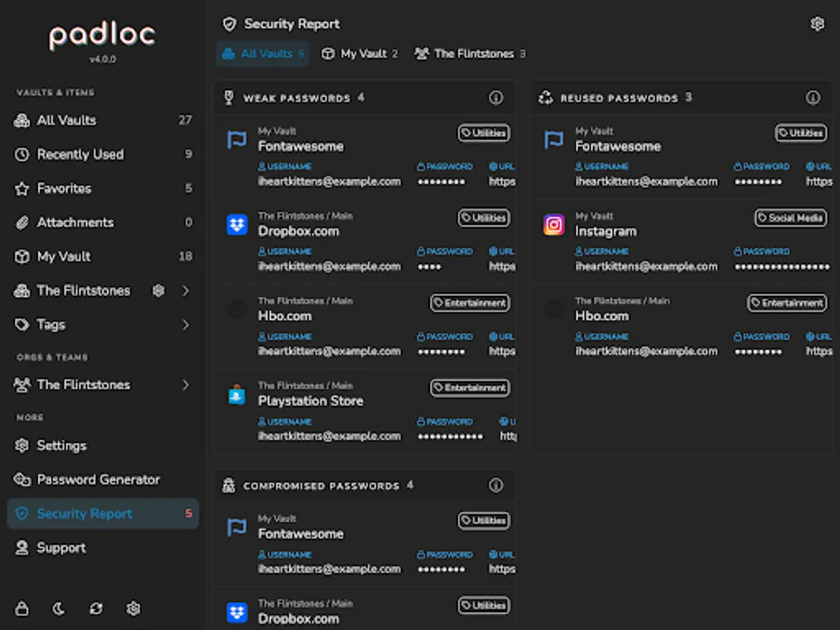Click the Dropbox icon in Weak Passwords
This screenshot has height=630, width=840.
237,225
